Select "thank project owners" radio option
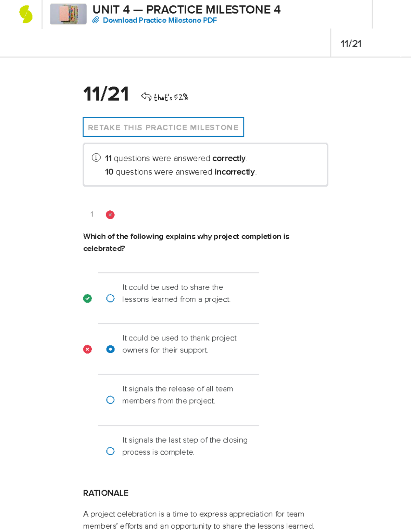The height and width of the screenshot is (532, 411). tap(110, 349)
